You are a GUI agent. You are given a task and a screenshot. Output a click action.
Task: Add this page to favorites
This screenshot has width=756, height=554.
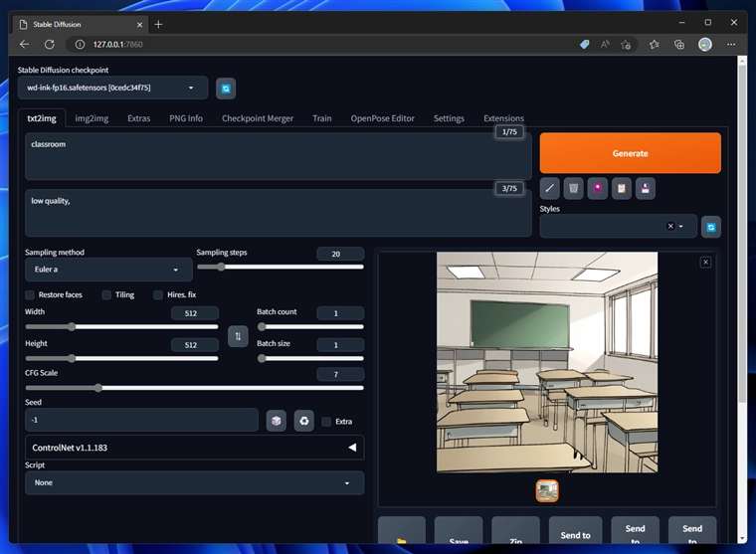pyautogui.click(x=626, y=45)
